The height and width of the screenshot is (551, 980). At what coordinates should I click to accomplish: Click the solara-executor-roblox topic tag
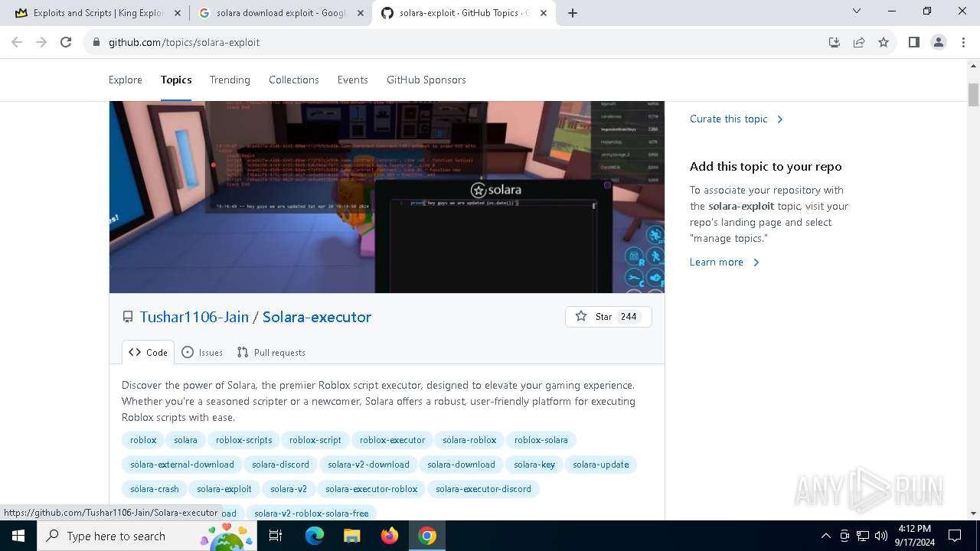(371, 489)
